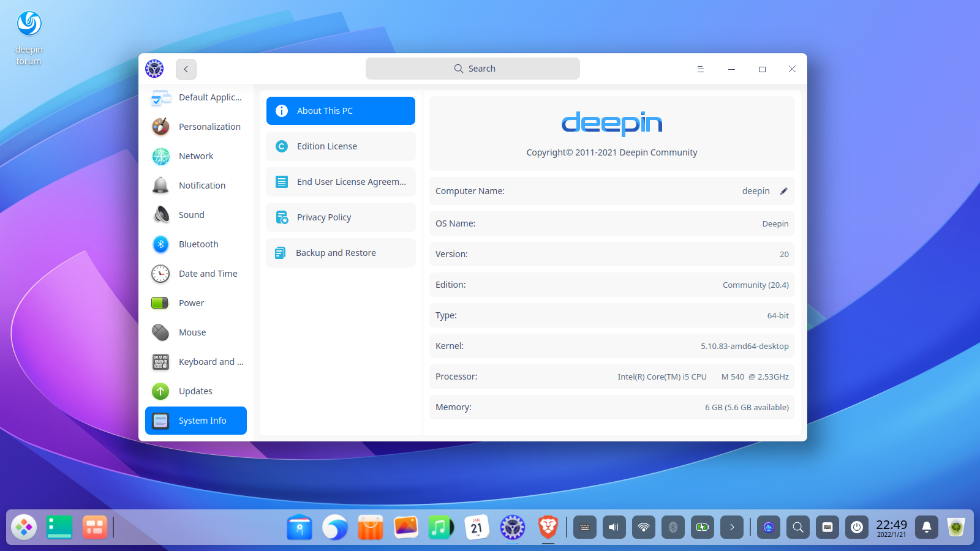The height and width of the screenshot is (551, 980).
Task: Open the Deepin Browser dock icon
Action: pos(335,527)
